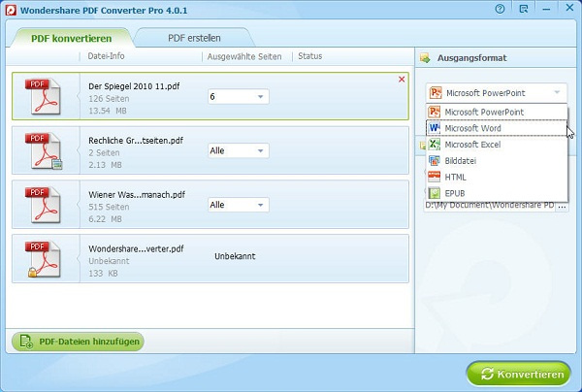Click the 133 KB file size

tap(103, 274)
